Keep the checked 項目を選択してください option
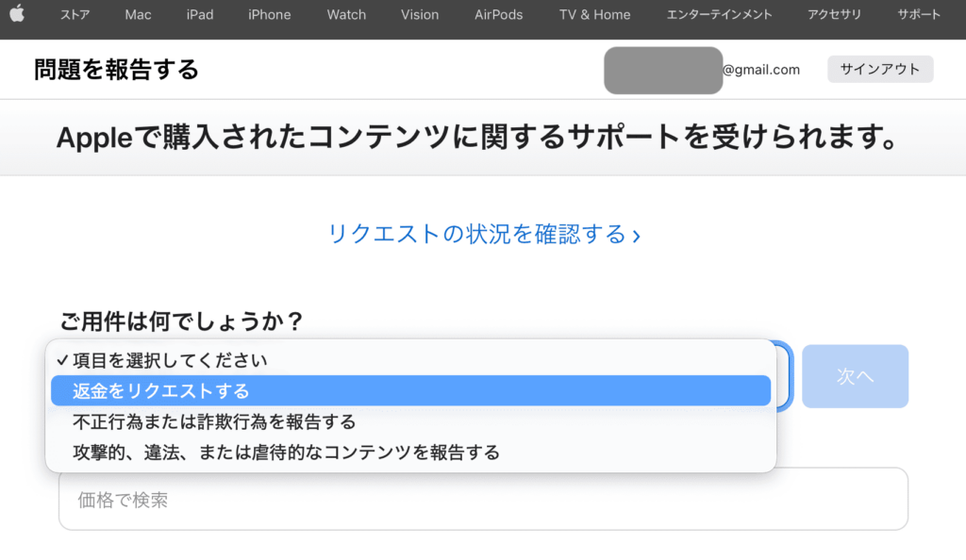The height and width of the screenshot is (560, 966). click(x=411, y=360)
